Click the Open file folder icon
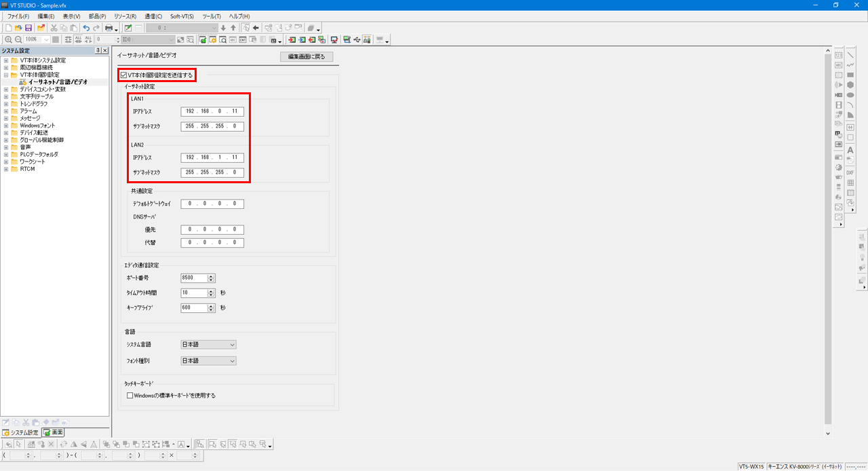Screen dimensions: 868x471 point(18,28)
